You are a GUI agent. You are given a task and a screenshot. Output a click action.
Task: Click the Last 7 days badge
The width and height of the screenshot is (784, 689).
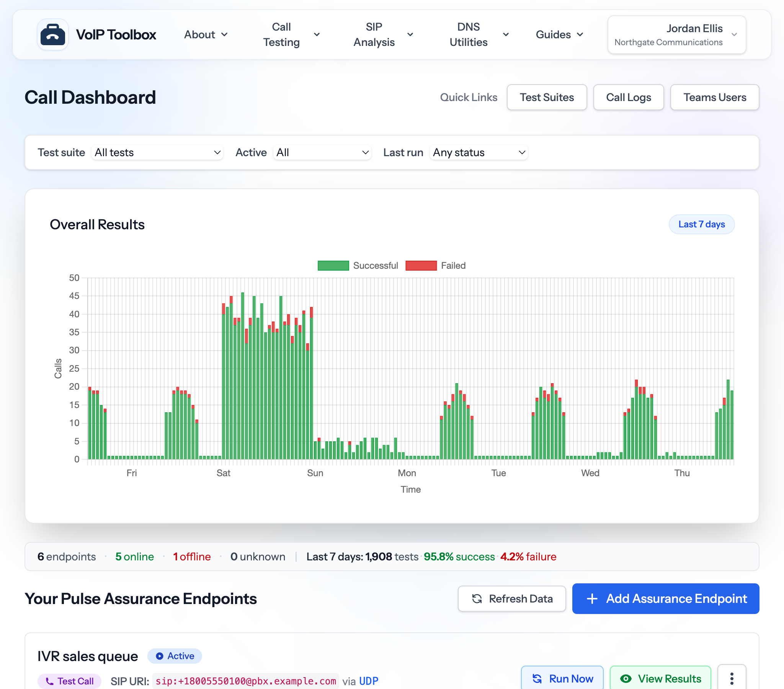(701, 224)
